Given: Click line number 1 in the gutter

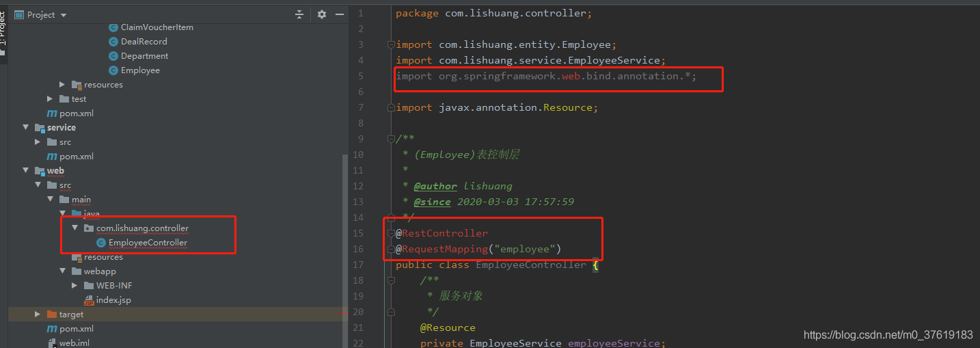Looking at the screenshot, I should (x=360, y=13).
